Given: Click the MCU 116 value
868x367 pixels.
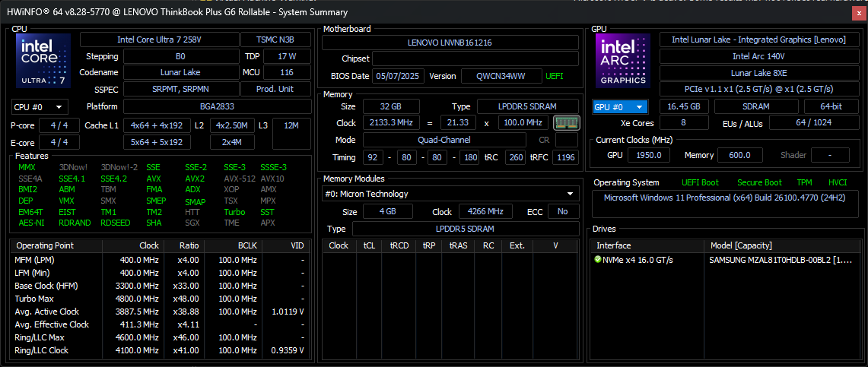Looking at the screenshot, I should [x=287, y=72].
